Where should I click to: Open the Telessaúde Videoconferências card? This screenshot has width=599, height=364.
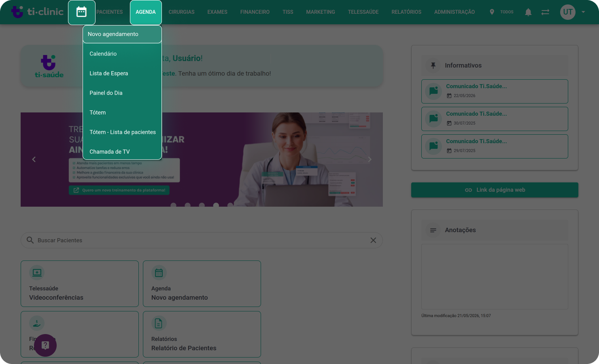tap(80, 284)
